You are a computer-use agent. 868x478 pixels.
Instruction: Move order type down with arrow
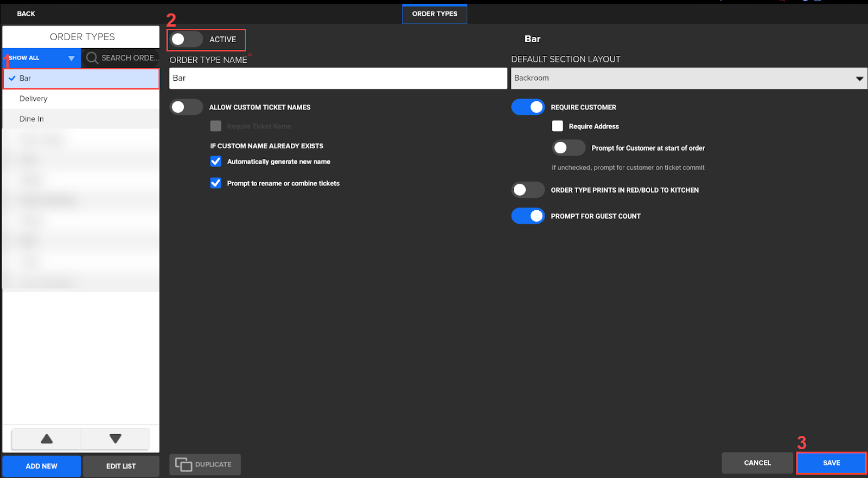(115, 439)
